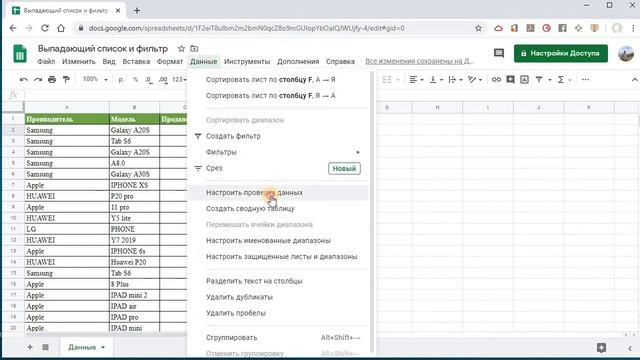Choose Удалить дубликаты menu item
Image resolution: width=640 pixels, height=360 pixels.
click(278, 297)
